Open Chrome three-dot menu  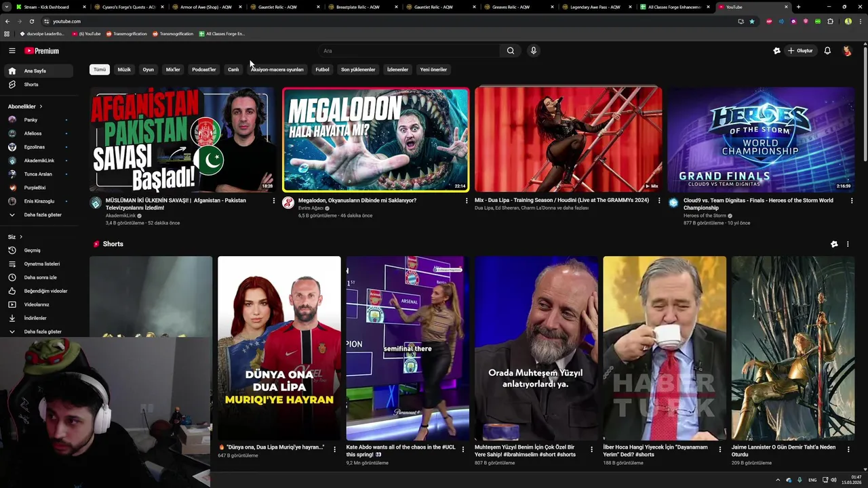861,21
